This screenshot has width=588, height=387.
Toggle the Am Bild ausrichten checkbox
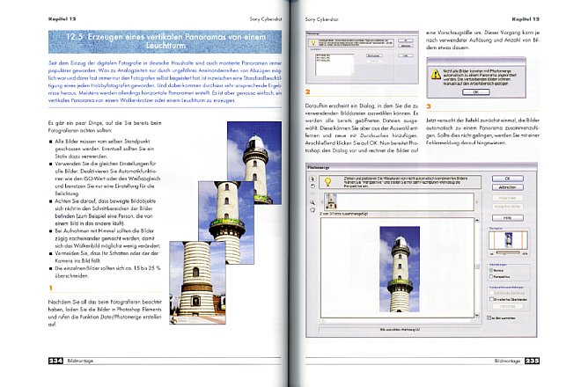tap(489, 318)
